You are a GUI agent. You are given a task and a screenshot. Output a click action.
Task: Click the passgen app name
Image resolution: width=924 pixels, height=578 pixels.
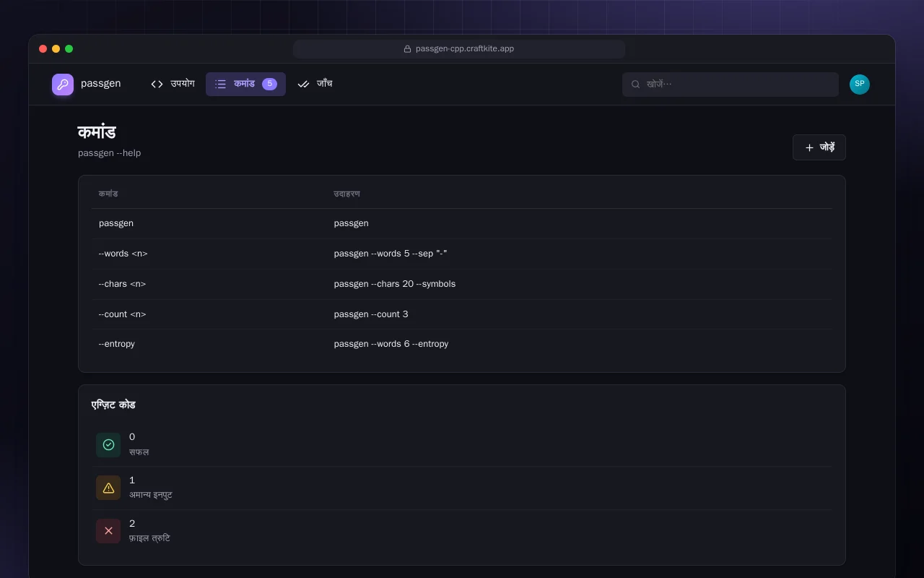[101, 83]
